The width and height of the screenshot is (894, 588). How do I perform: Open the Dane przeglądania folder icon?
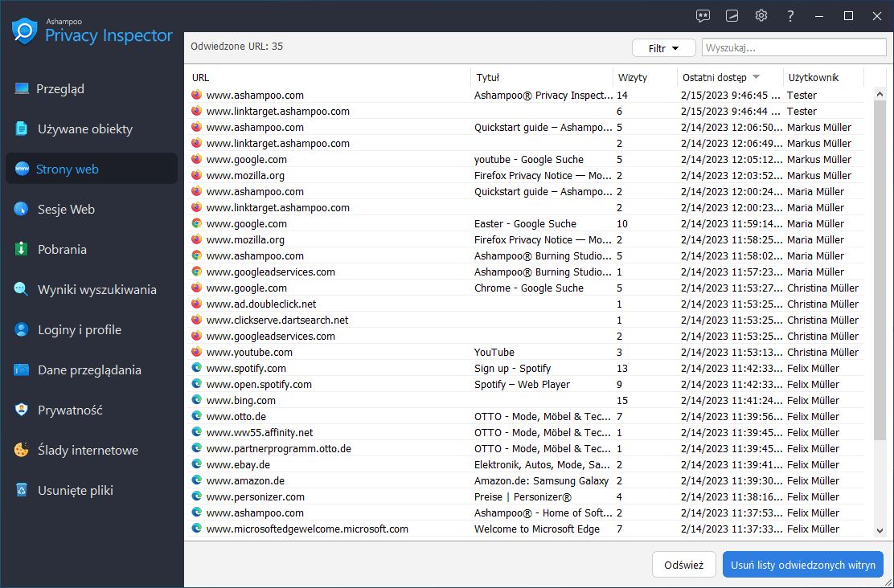coord(22,370)
